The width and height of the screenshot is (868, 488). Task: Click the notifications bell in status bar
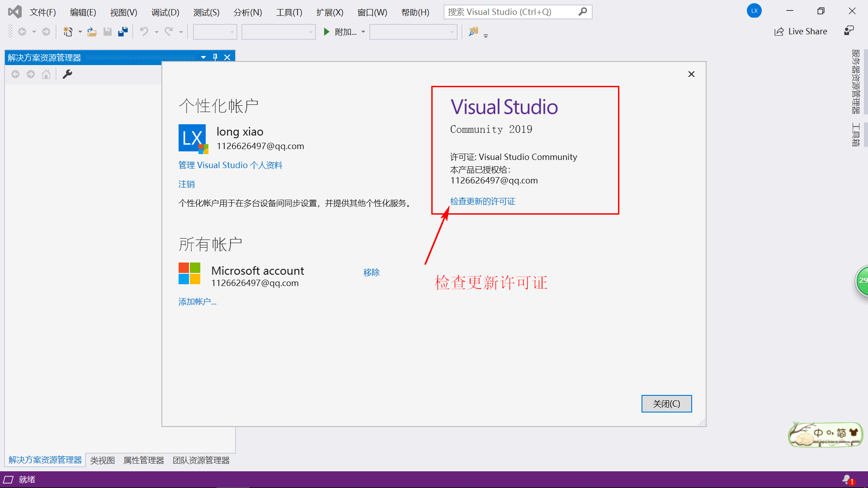pos(847,479)
